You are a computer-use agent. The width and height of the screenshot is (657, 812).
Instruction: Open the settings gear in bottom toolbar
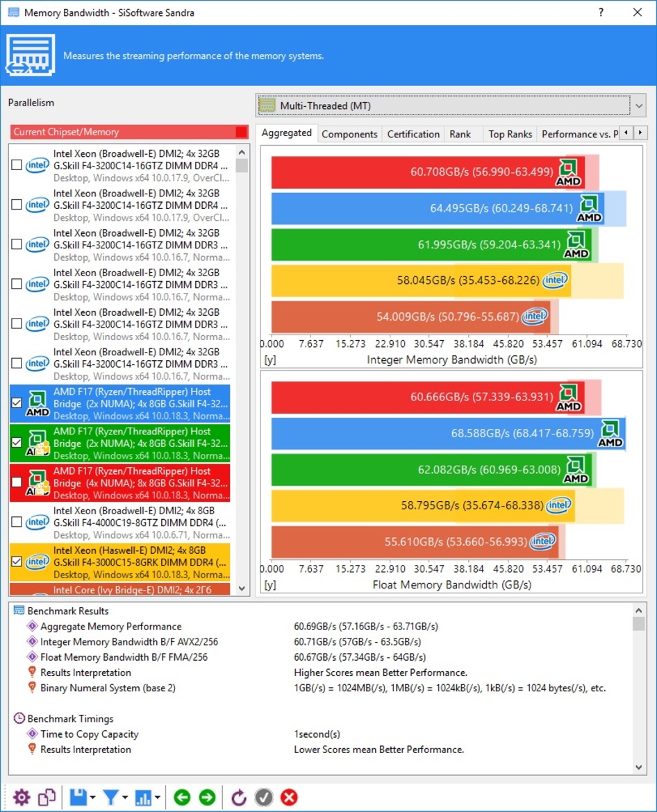[x=22, y=797]
